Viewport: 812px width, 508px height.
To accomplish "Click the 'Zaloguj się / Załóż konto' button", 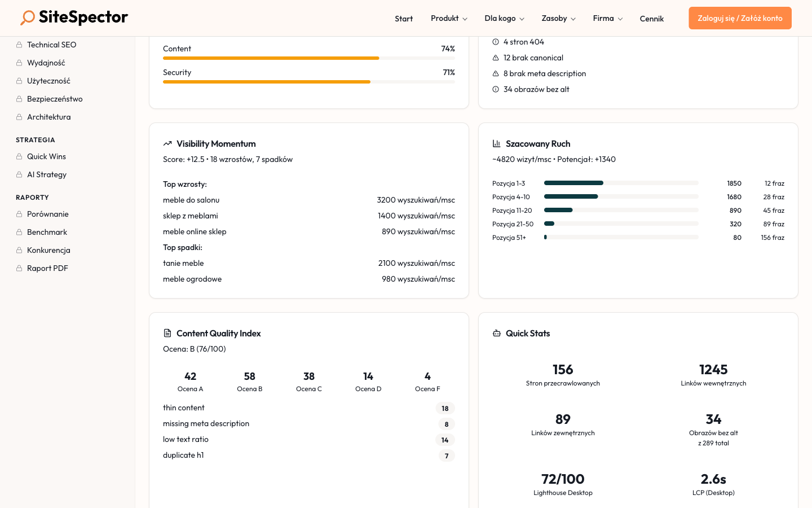I will coord(740,17).
